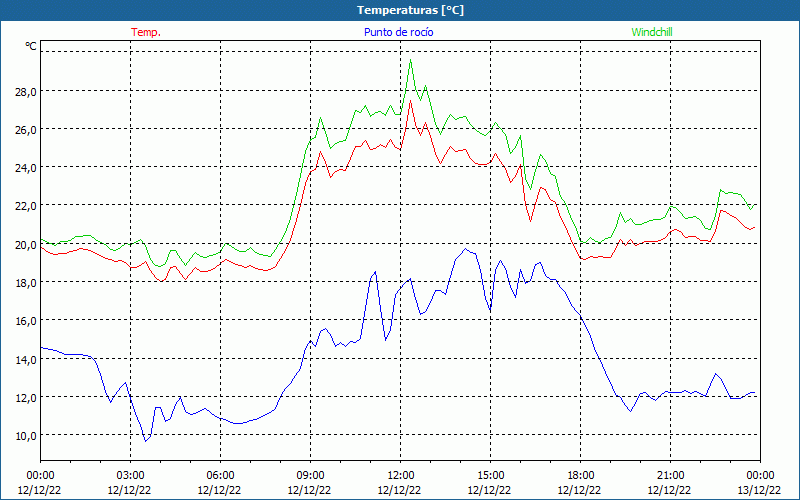Click the 21:00 time axis label
Screen dimensions: 800x500
tap(670, 475)
